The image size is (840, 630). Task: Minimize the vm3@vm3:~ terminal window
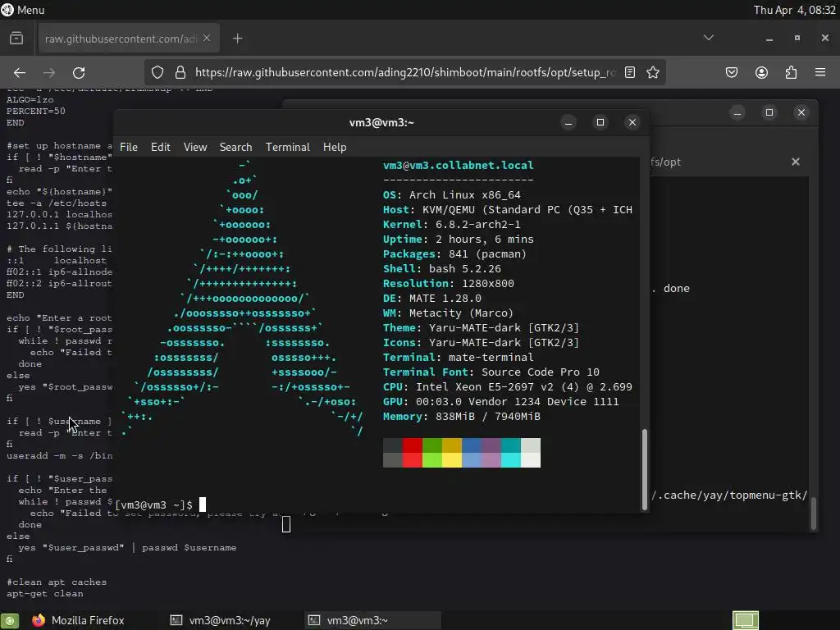pyautogui.click(x=568, y=123)
